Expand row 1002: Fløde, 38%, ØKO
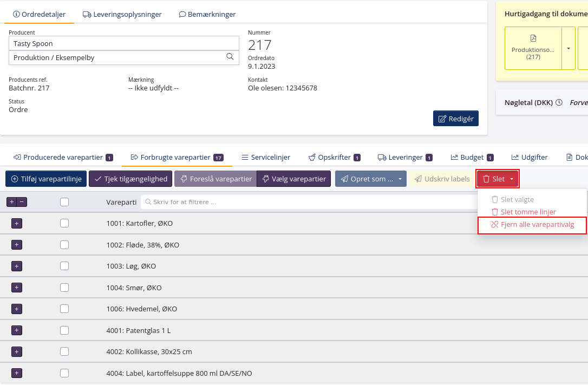The width and height of the screenshot is (588, 385). tap(17, 245)
